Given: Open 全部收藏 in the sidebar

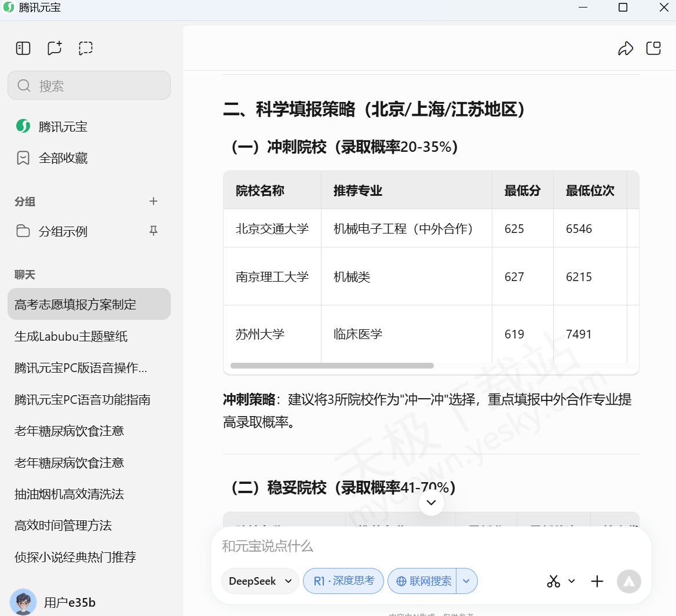Looking at the screenshot, I should coord(63,158).
